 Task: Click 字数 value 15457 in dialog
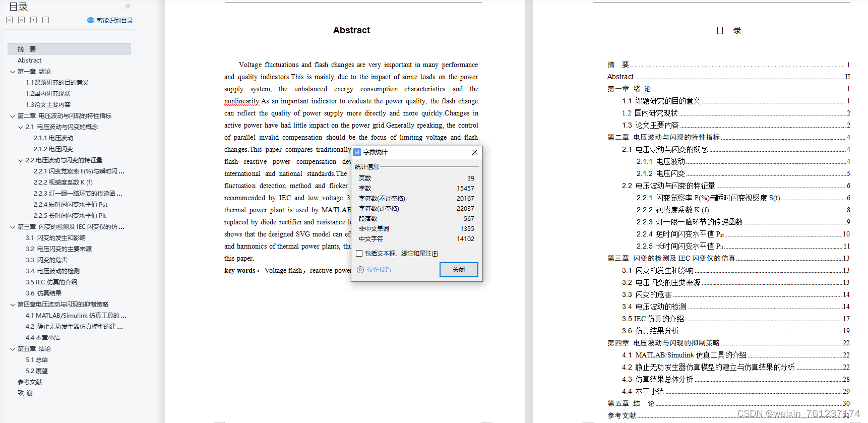465,189
